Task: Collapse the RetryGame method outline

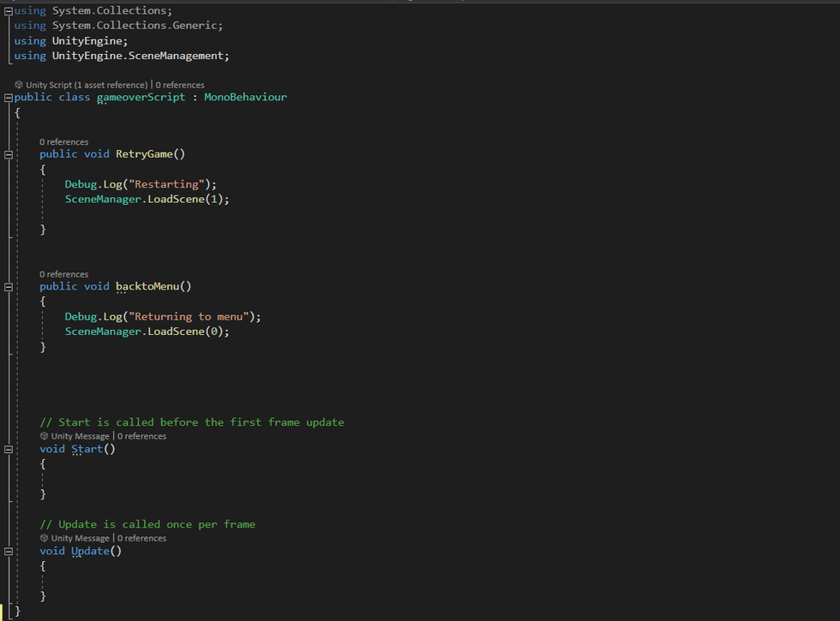Action: coord(9,155)
